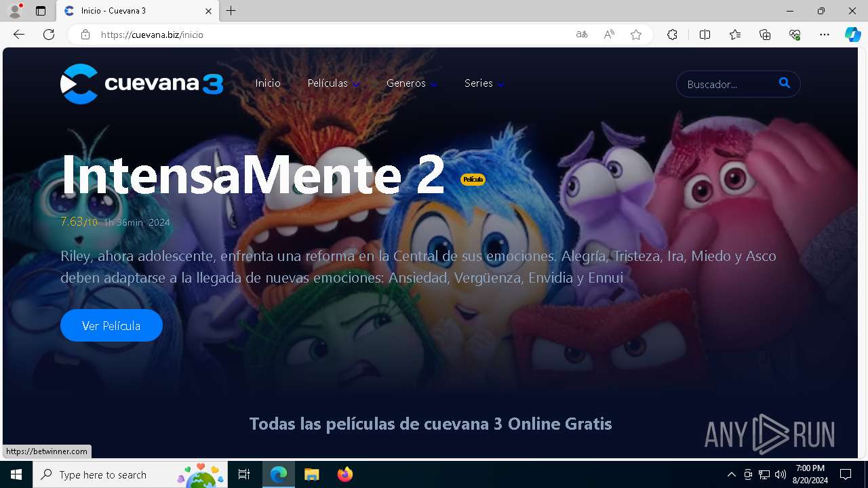Open Task View on taskbar
Viewport: 868px width, 488px height.
coord(244,474)
